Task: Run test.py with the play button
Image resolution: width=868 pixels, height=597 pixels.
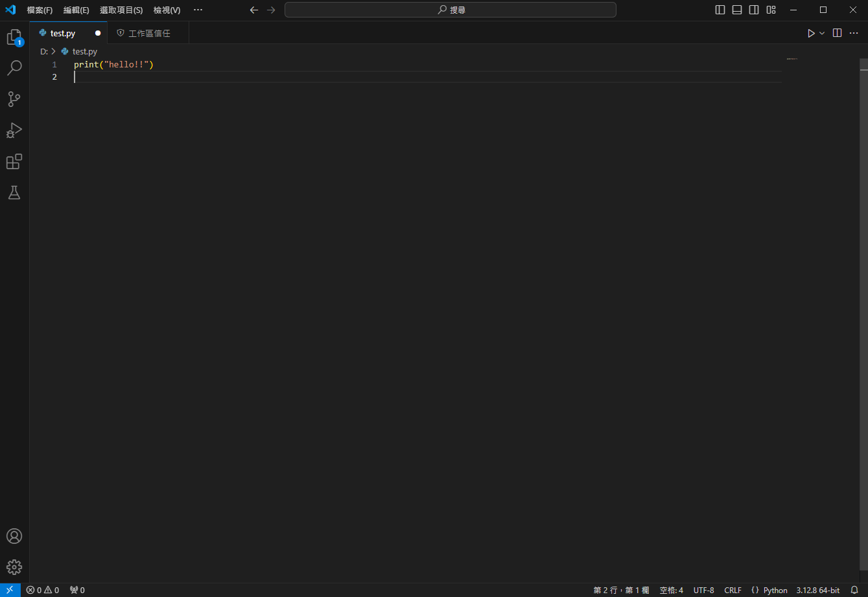Action: coord(811,32)
